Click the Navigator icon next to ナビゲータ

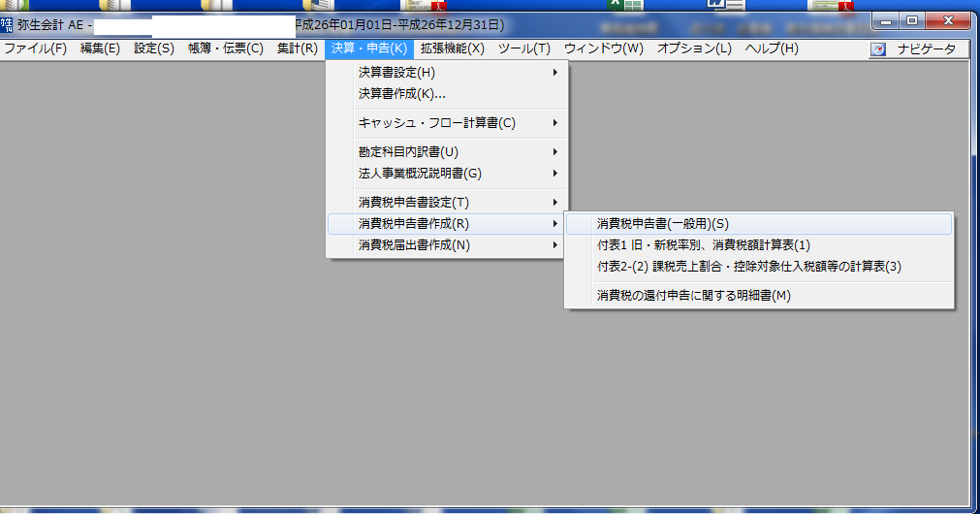(878, 49)
